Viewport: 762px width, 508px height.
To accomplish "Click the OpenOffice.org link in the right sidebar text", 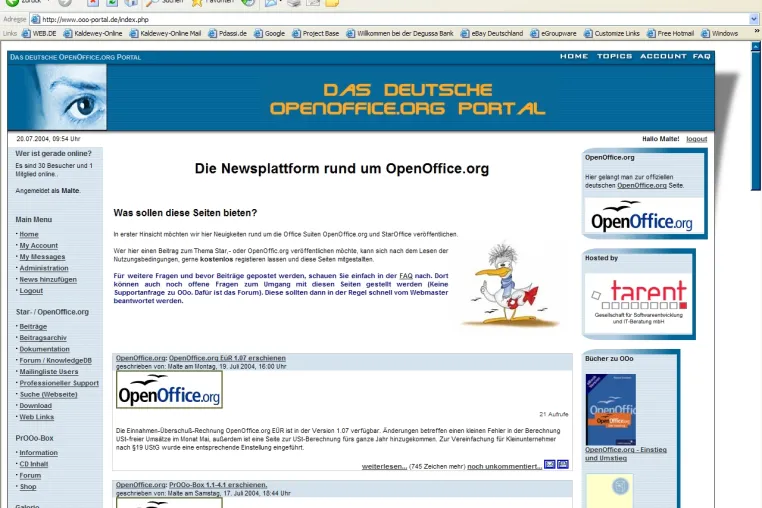I will 641,186.
